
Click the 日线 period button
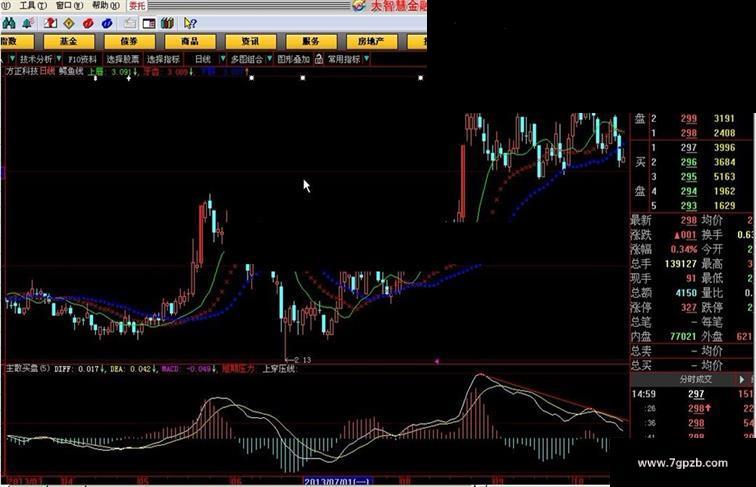[203, 59]
